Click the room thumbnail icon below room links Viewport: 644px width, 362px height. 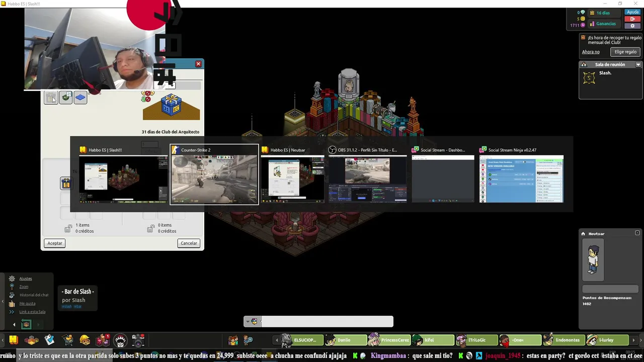coord(26,324)
